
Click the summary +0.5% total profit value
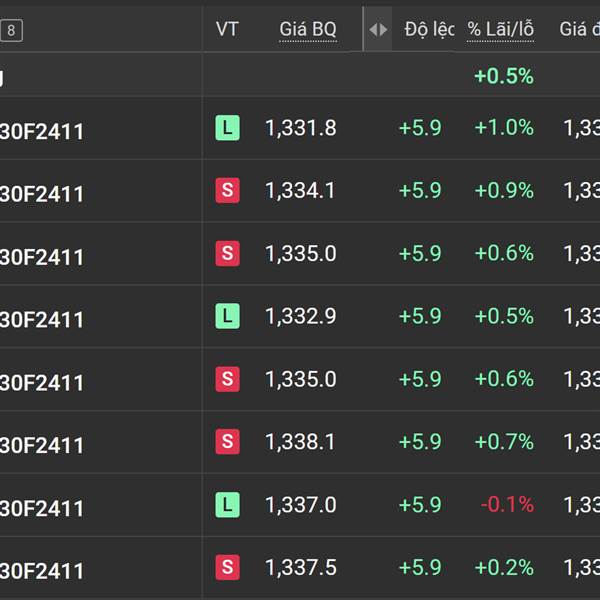504,76
